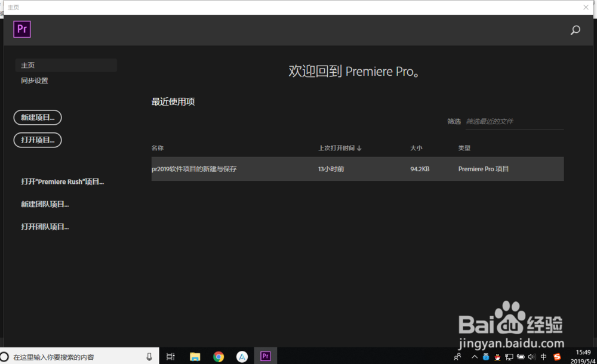Sort by the 类型 column header
The height and width of the screenshot is (364, 597).
coord(464,148)
